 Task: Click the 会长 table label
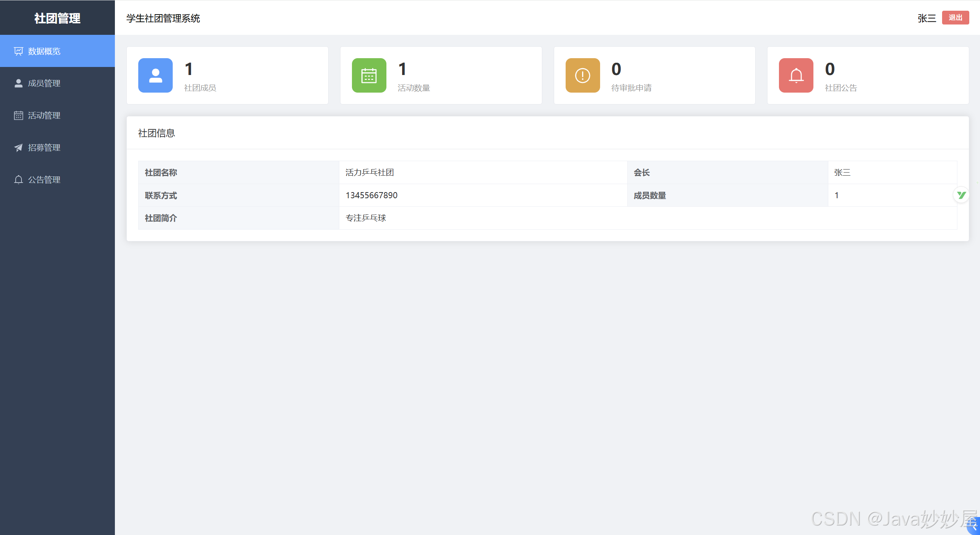coord(642,173)
